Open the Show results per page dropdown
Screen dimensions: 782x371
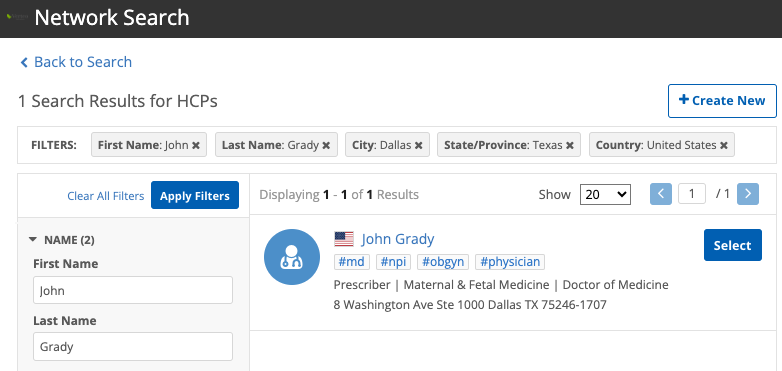pos(605,194)
